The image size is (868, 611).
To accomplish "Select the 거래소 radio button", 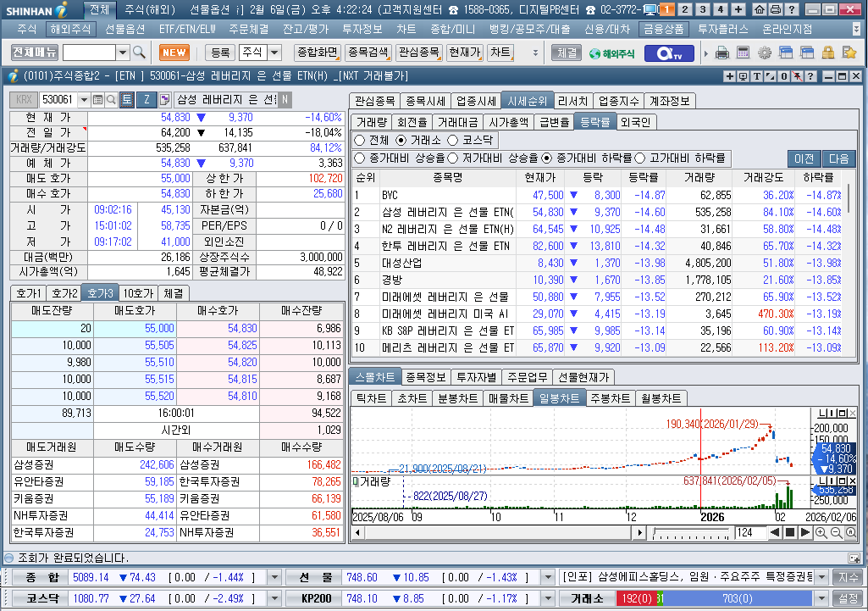I will coord(401,140).
